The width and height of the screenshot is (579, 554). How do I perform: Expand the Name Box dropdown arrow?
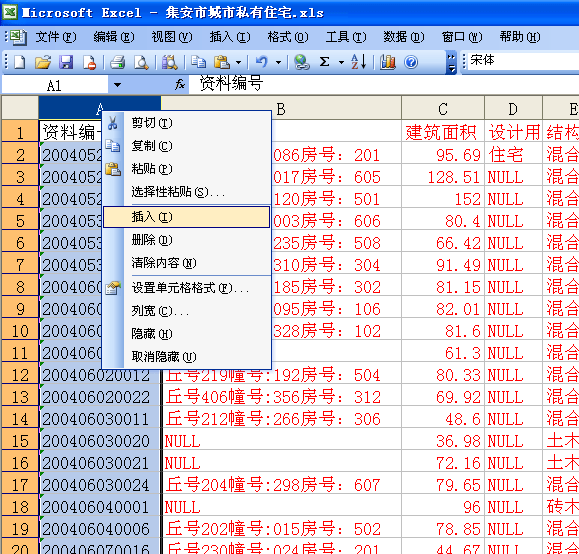pos(117,85)
